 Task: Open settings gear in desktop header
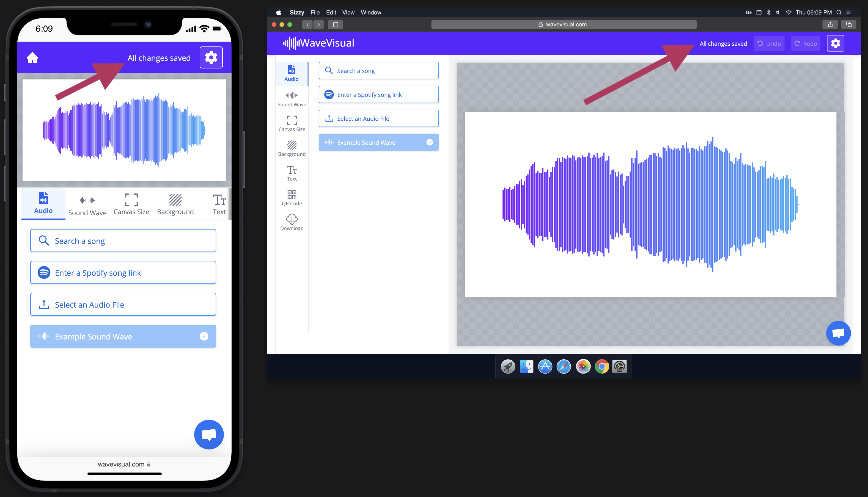[835, 43]
